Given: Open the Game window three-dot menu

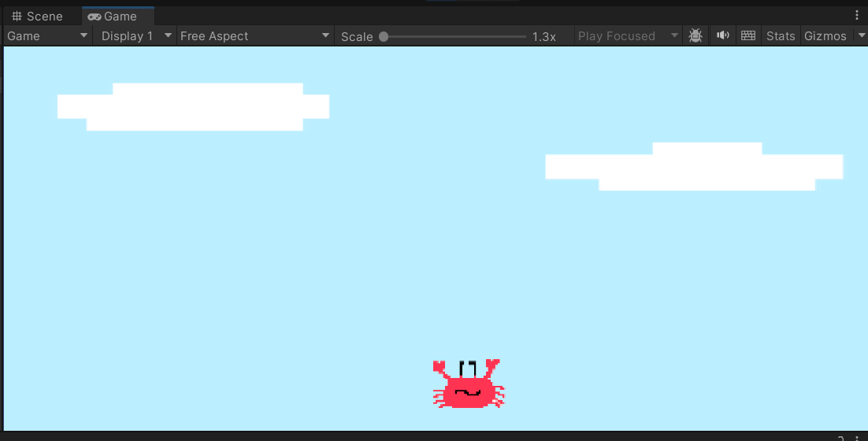Looking at the screenshot, I should (x=857, y=16).
